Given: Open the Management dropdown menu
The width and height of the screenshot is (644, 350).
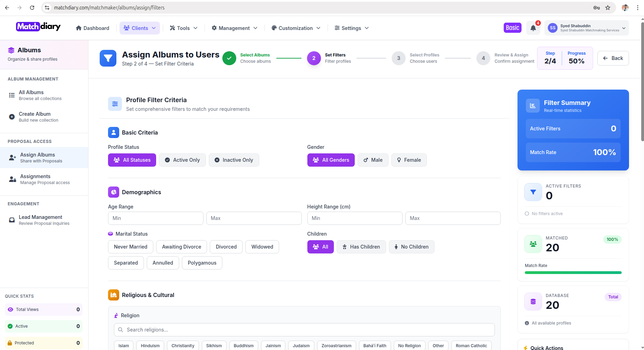Looking at the screenshot, I should 235,28.
